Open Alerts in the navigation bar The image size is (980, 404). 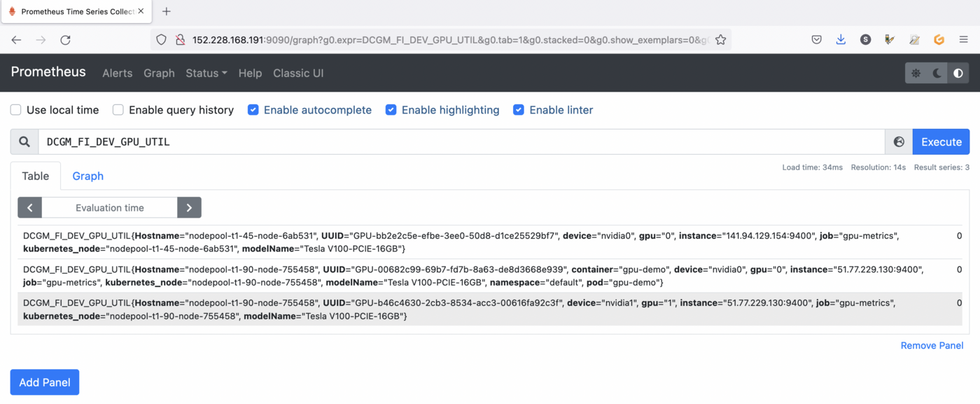[x=117, y=73]
